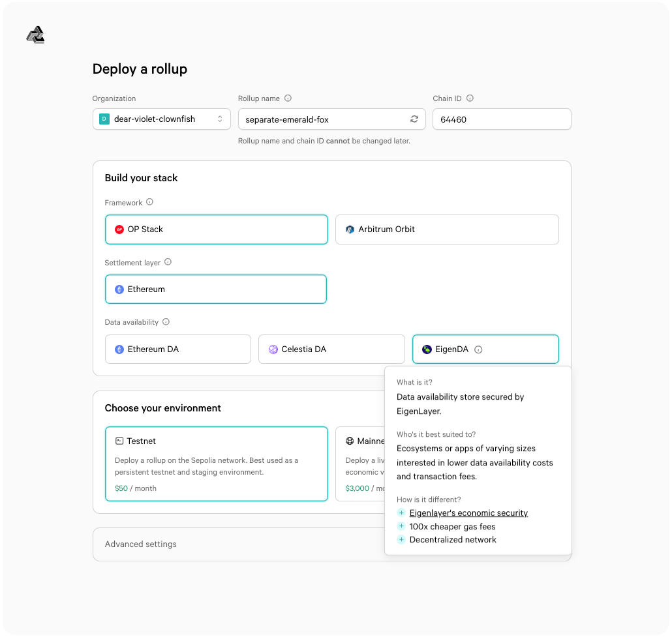Click the Build your stack heading
Viewport: 672px width, 637px height.
(141, 178)
